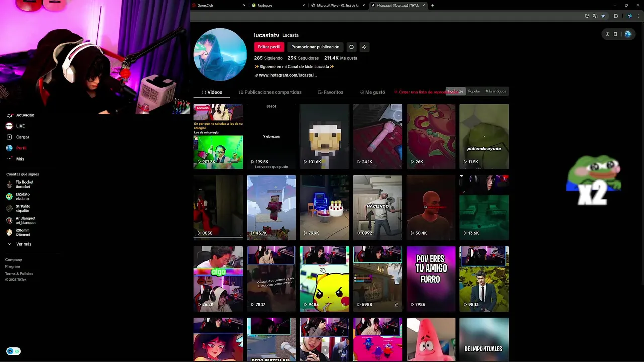Viewport: 644px width, 362px height.
Task: Click Promocionar publicación button
Action: pyautogui.click(x=315, y=47)
